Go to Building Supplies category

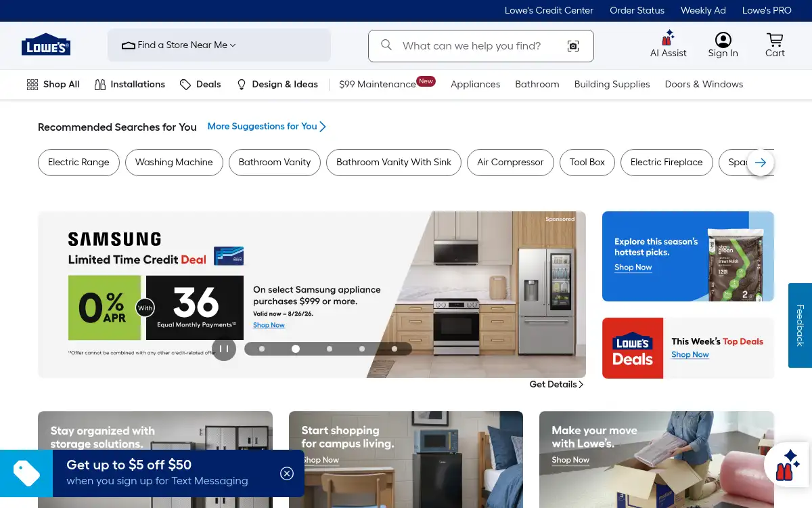coord(612,85)
